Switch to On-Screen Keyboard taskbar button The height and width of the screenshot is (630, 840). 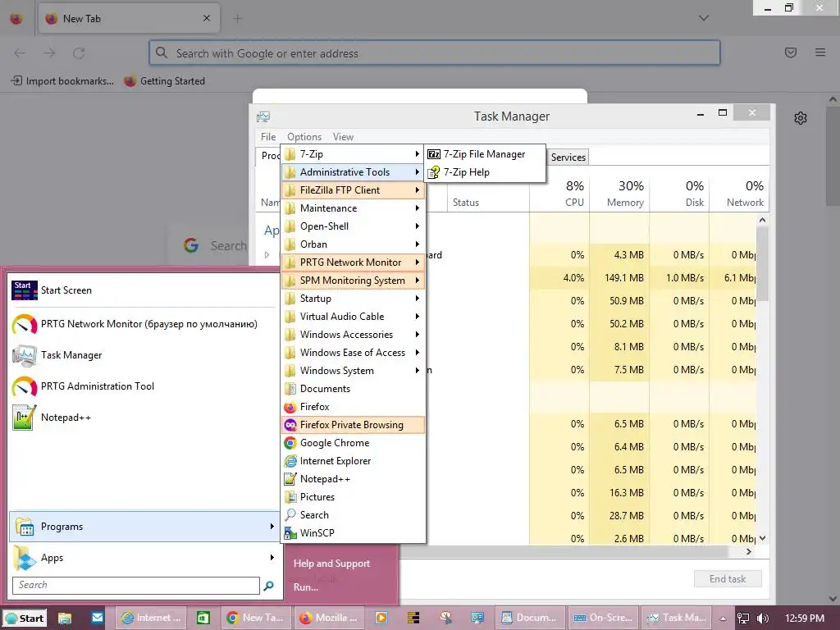coord(603,618)
